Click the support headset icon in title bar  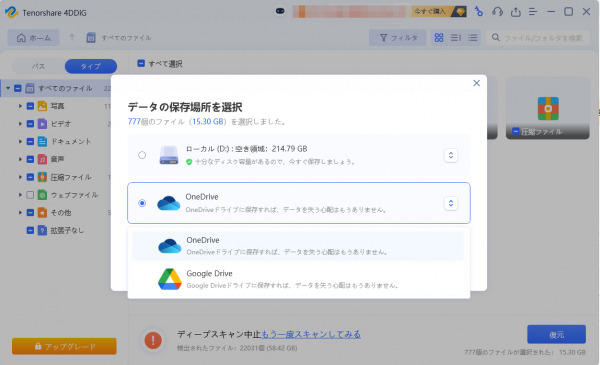[x=497, y=12]
